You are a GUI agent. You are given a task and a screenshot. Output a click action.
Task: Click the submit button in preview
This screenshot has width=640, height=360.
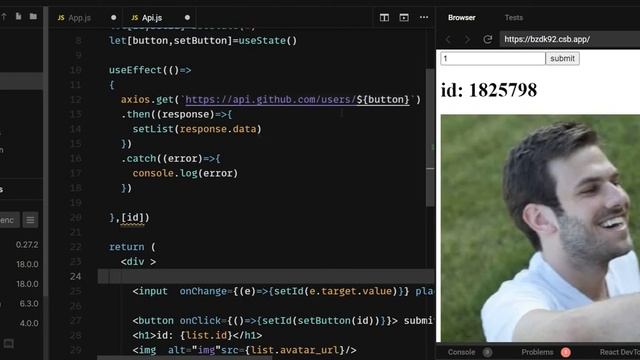point(562,58)
